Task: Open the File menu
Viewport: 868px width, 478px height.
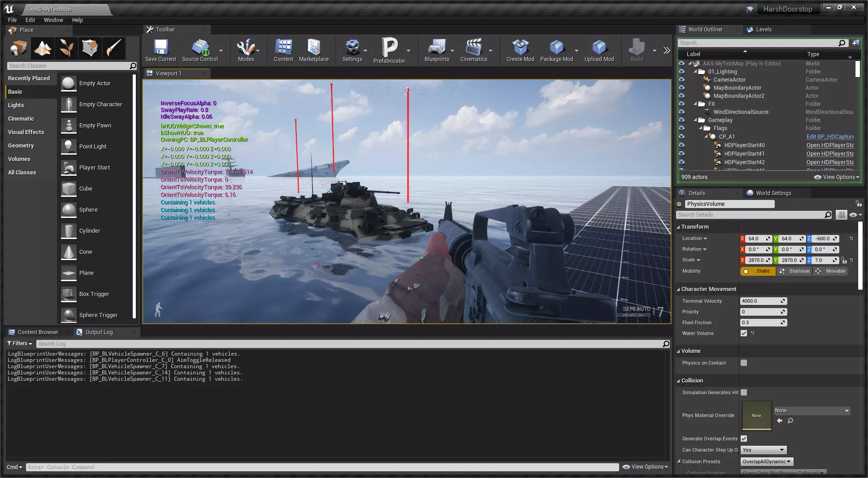Action: (x=12, y=20)
